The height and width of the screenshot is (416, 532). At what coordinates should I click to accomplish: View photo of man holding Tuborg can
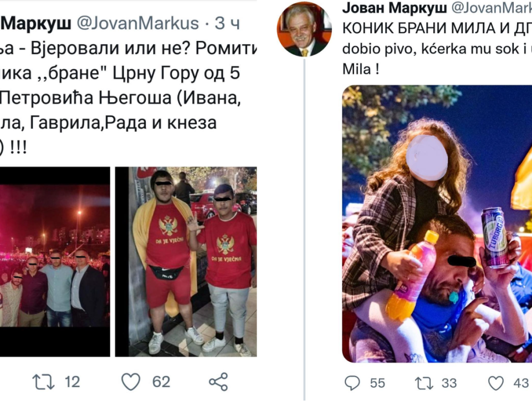click(437, 224)
